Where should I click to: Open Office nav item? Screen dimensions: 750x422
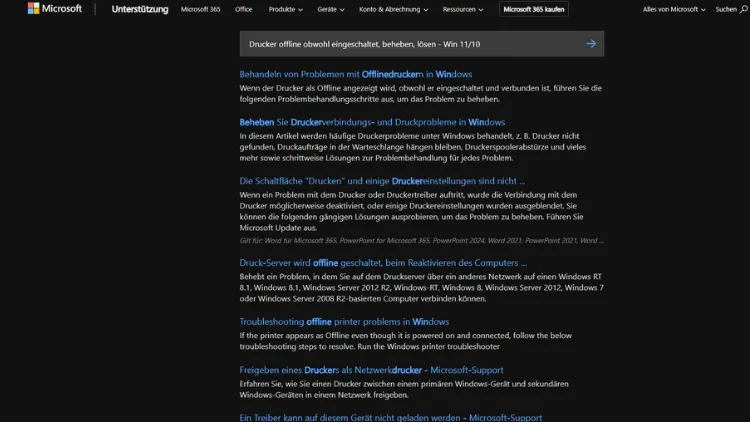[243, 9]
